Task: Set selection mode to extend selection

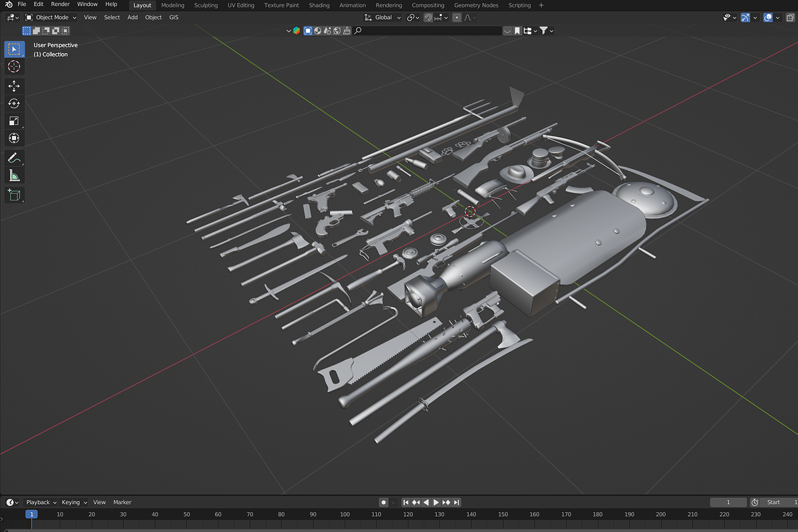Action: coord(37,31)
